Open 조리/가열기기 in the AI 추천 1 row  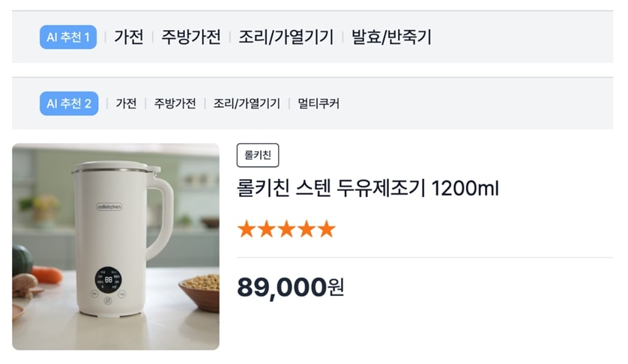[x=286, y=37]
